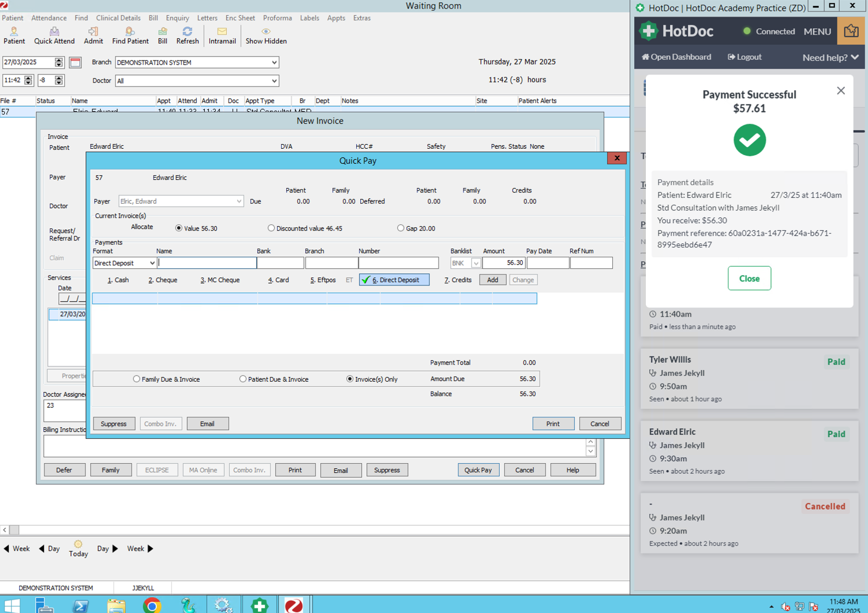868x613 pixels.
Task: Choose Family Due & Invoice option
Action: 136,379
